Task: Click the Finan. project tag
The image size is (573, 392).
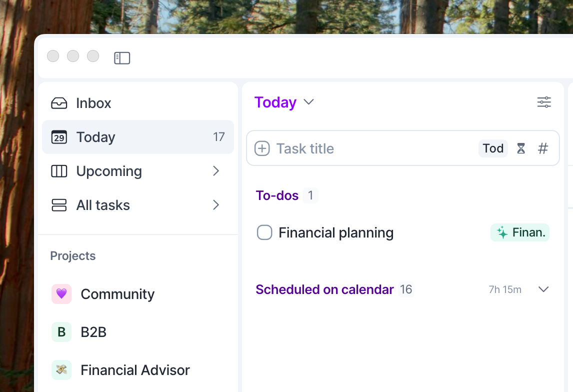Action: point(520,232)
